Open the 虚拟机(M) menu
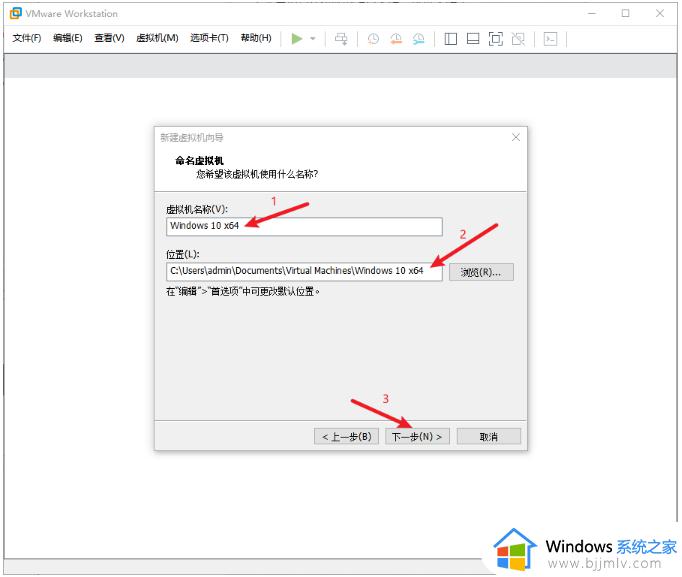This screenshot has height=577, width=682. [157, 38]
